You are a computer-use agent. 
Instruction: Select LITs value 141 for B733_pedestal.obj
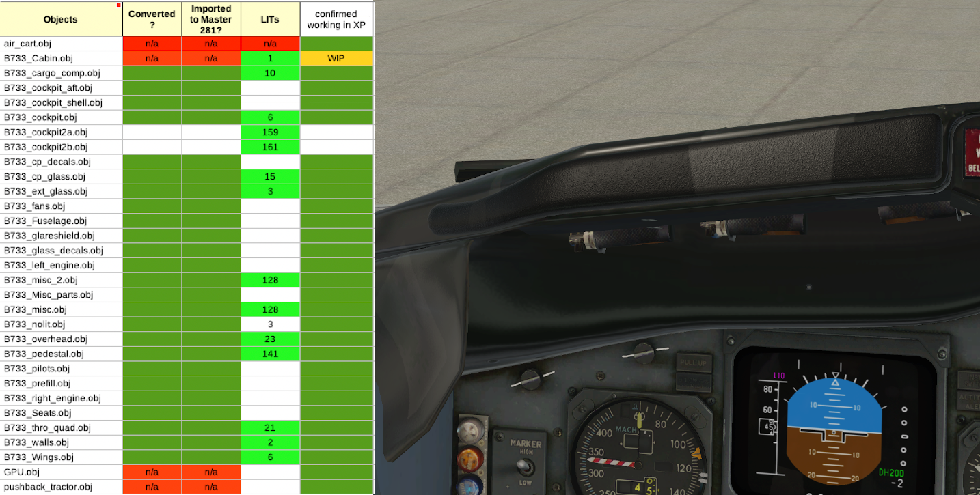tap(270, 354)
